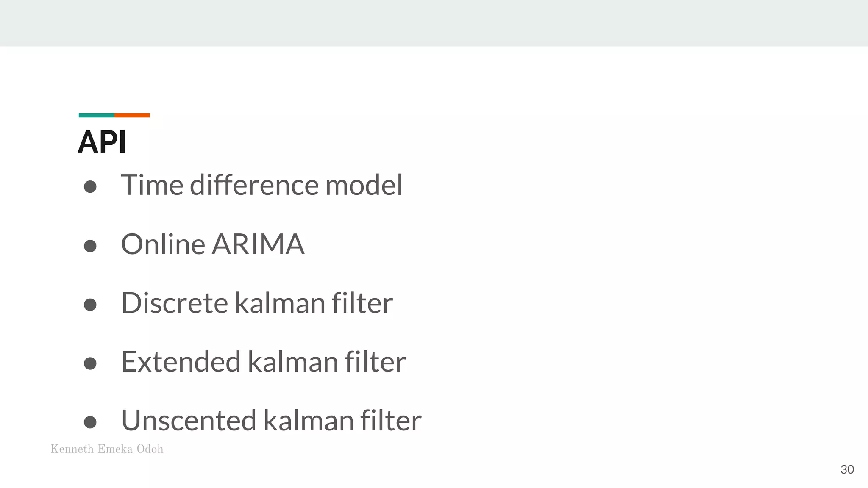Click the orange accent bar above title

(x=132, y=115)
